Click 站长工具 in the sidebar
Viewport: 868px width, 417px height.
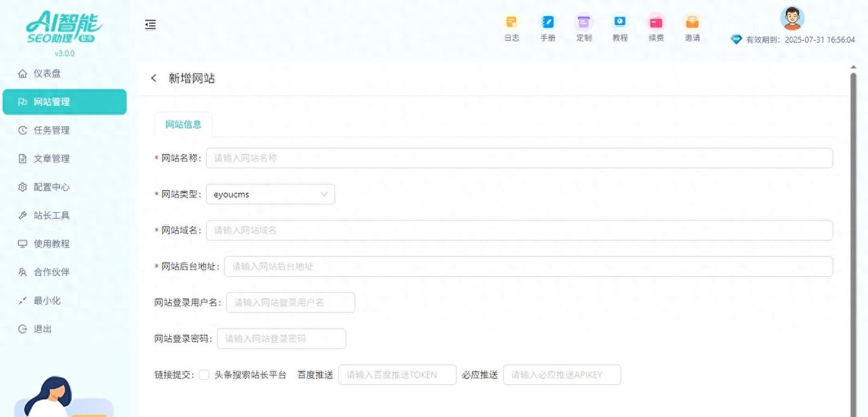pyautogui.click(x=52, y=216)
